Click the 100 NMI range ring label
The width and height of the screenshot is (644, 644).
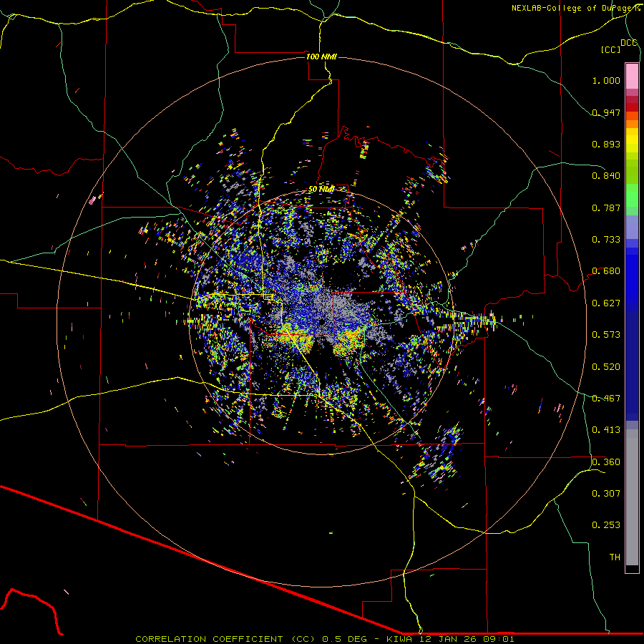[x=321, y=57]
